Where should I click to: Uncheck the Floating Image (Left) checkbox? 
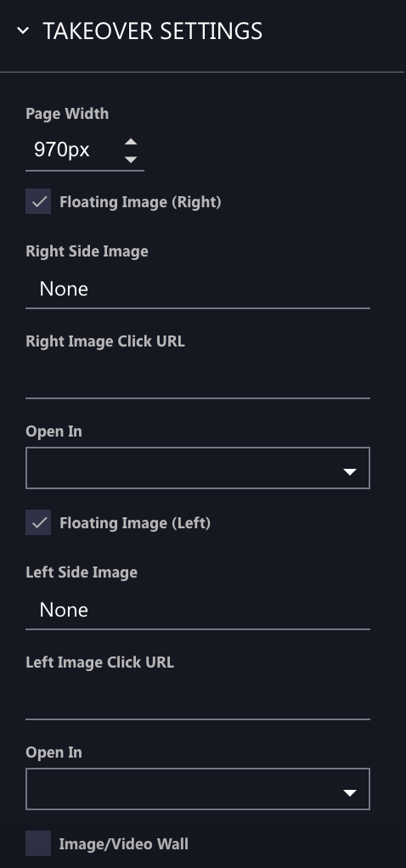coord(38,522)
